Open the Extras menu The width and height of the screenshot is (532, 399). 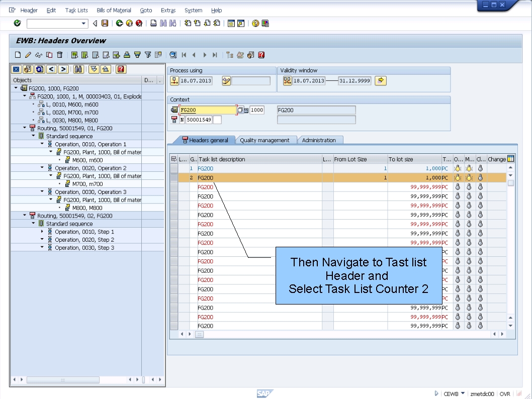coord(168,10)
